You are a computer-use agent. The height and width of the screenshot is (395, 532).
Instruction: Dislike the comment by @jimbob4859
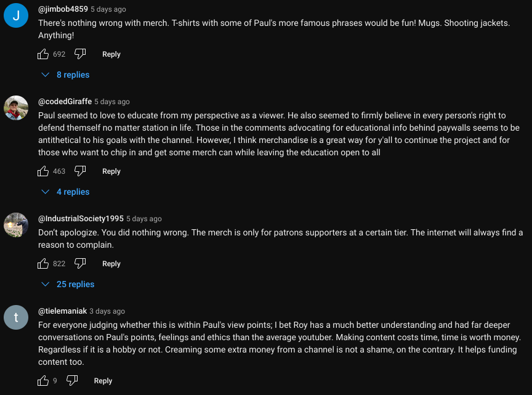80,54
